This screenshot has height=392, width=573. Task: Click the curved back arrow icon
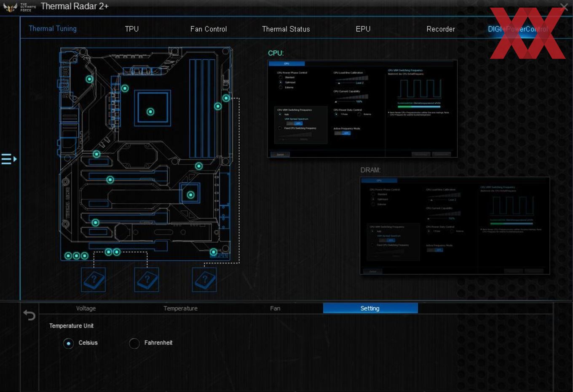29,315
